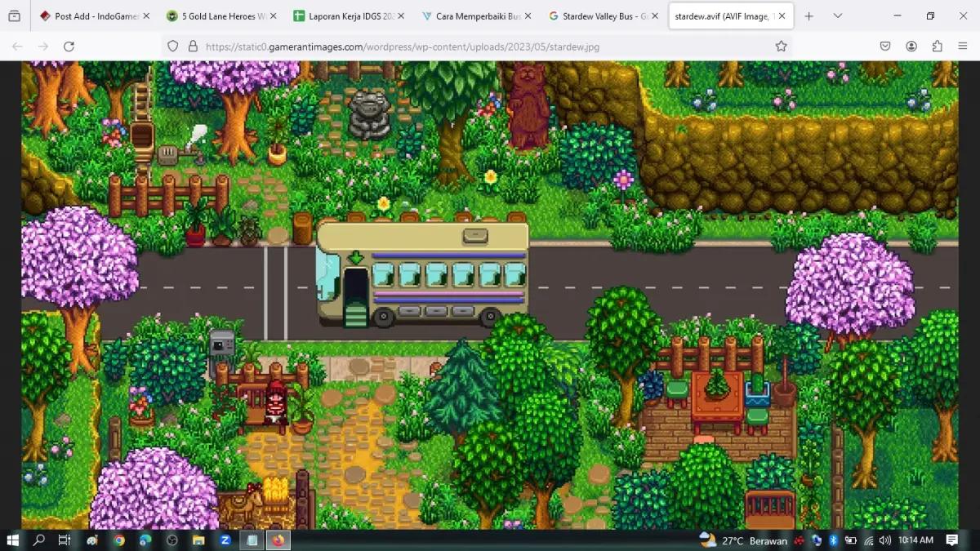
Task: Open Google Chrome from taskbar
Action: [x=119, y=540]
